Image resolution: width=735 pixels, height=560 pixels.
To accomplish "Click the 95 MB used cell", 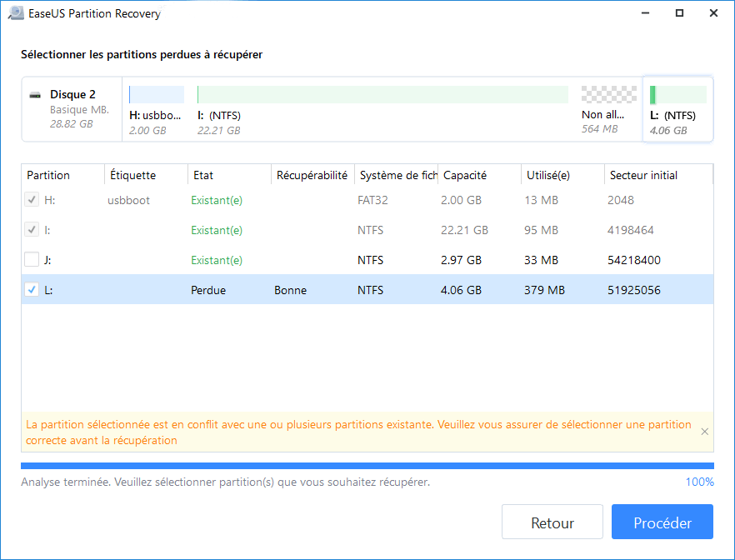I will pyautogui.click(x=541, y=230).
